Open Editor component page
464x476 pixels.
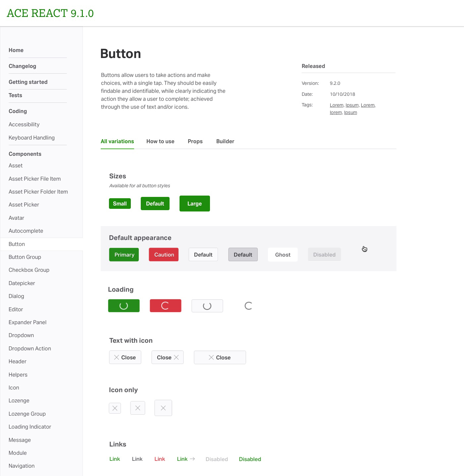16,309
